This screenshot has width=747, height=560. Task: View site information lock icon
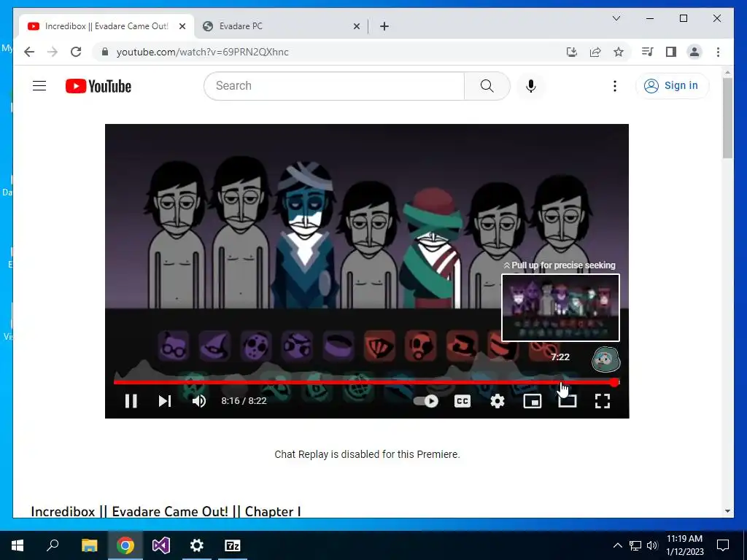click(105, 52)
